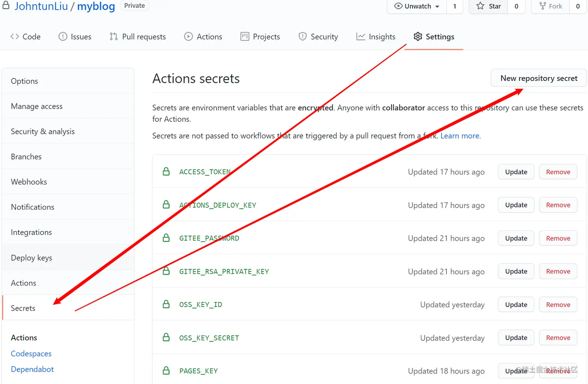Click New repository secret button
588x384 pixels.
(539, 78)
